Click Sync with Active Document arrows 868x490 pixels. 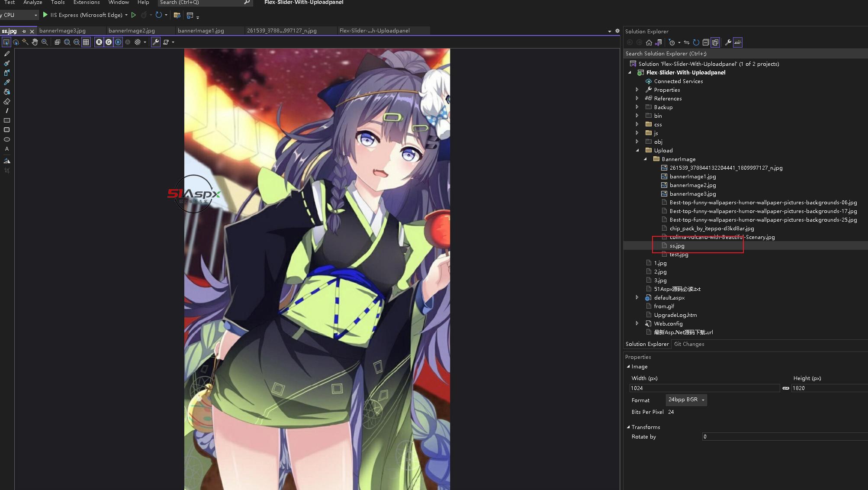tap(687, 42)
